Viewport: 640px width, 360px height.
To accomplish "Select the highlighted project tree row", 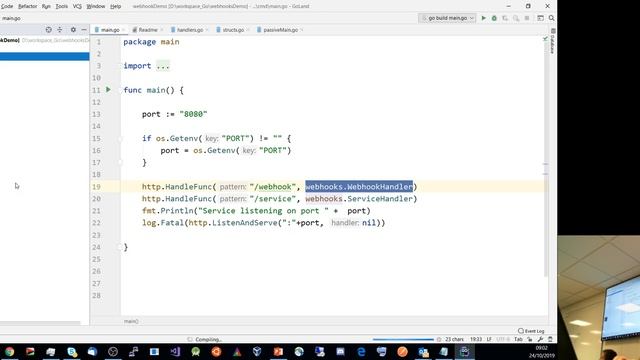I will [44, 56].
